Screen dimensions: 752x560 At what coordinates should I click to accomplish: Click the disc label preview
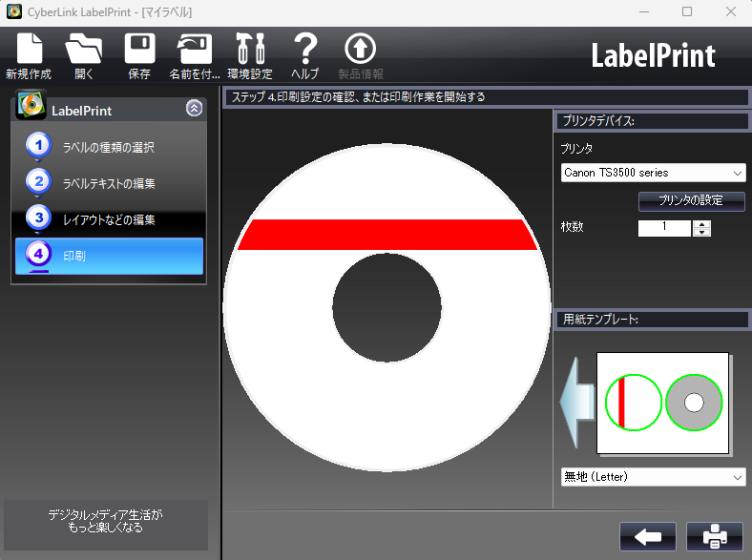pos(386,307)
